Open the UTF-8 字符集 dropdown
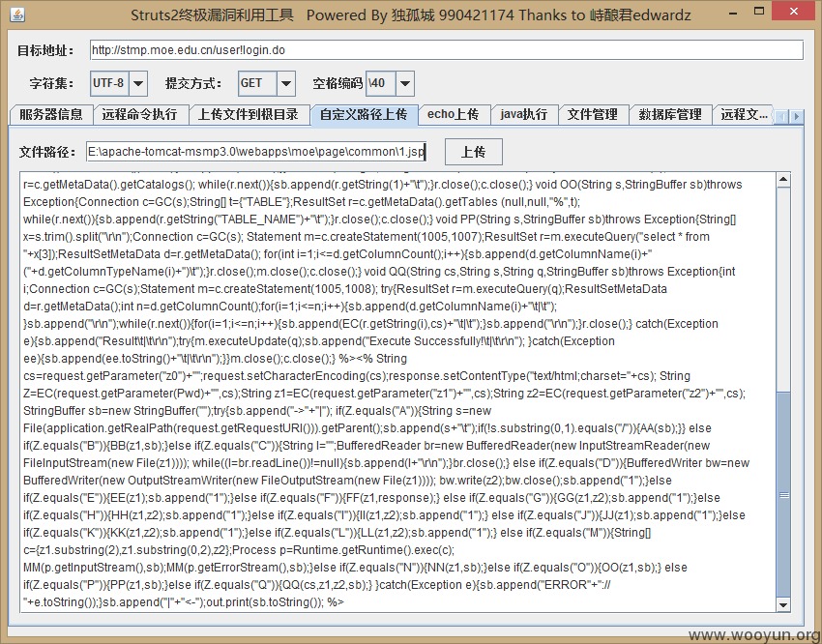822x644 pixels. coord(138,83)
